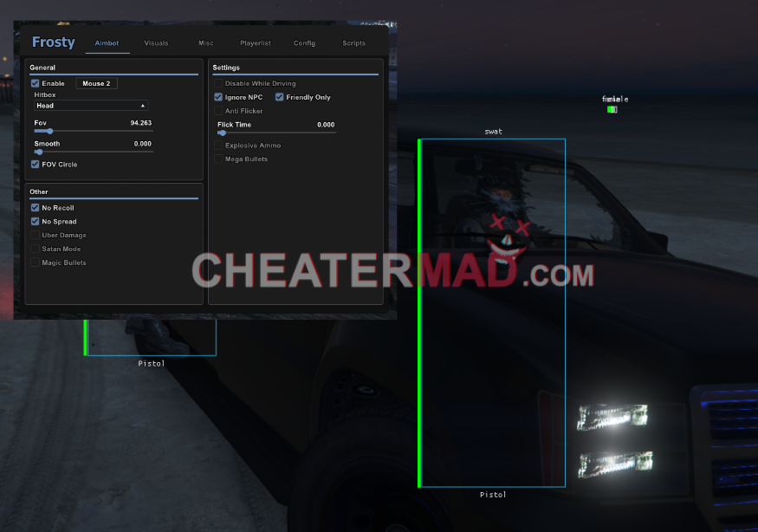Click the General section header
Screen dimensions: 758x532
point(42,68)
